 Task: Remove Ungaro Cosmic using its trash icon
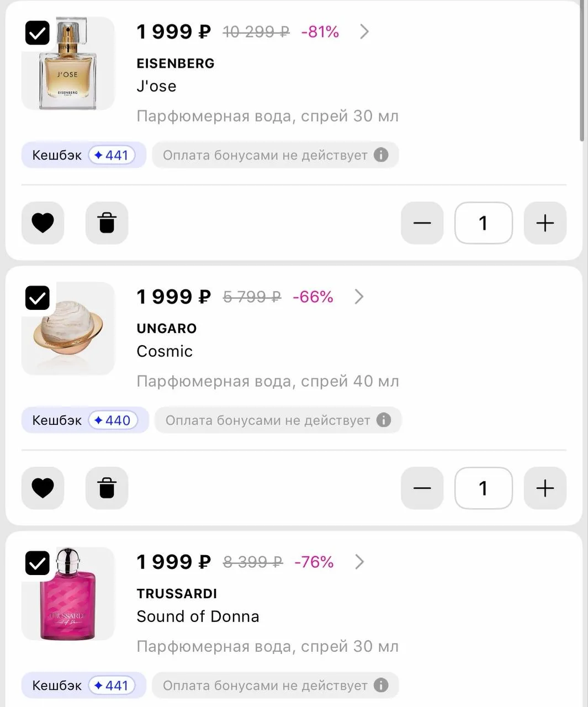pyautogui.click(x=107, y=488)
